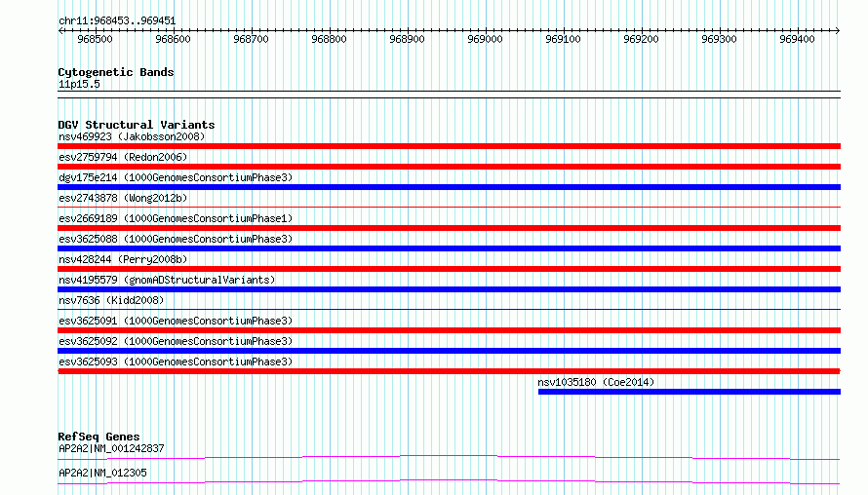Image resolution: width=868 pixels, height=495 pixels.
Task: Click ruler position 968800
Action: pyautogui.click(x=329, y=39)
